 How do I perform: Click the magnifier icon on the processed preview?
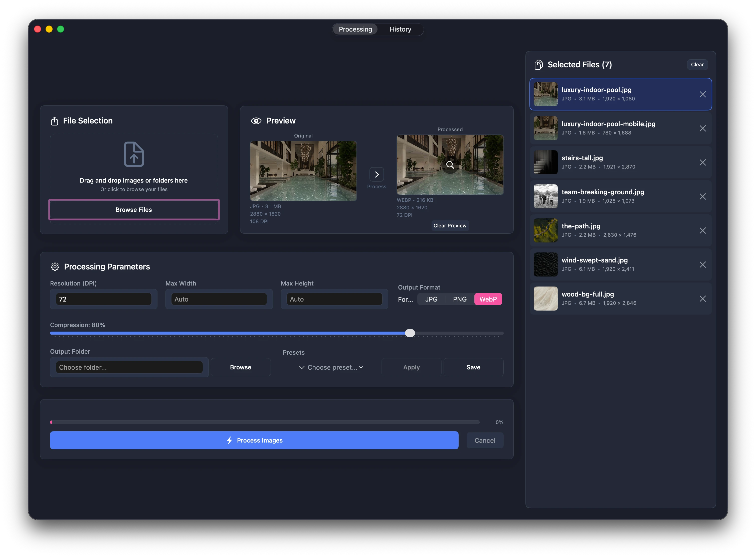(450, 165)
